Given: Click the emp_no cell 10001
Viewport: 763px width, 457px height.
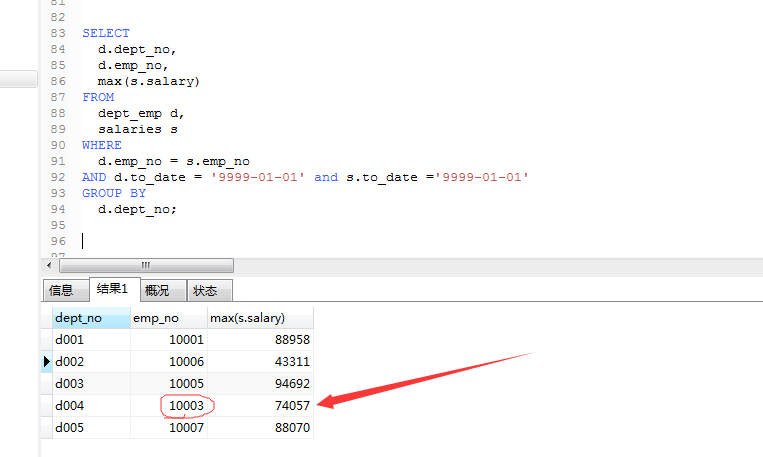Looking at the screenshot, I should (169, 339).
